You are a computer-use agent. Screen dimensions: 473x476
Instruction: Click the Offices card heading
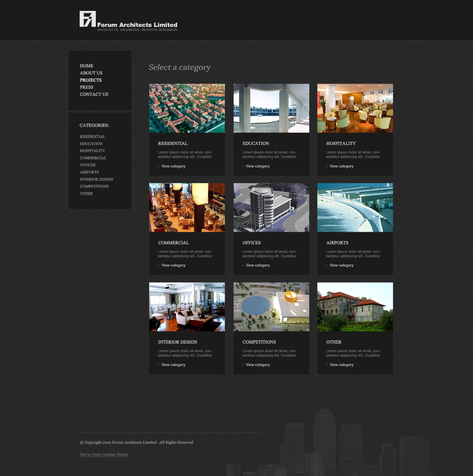point(251,243)
